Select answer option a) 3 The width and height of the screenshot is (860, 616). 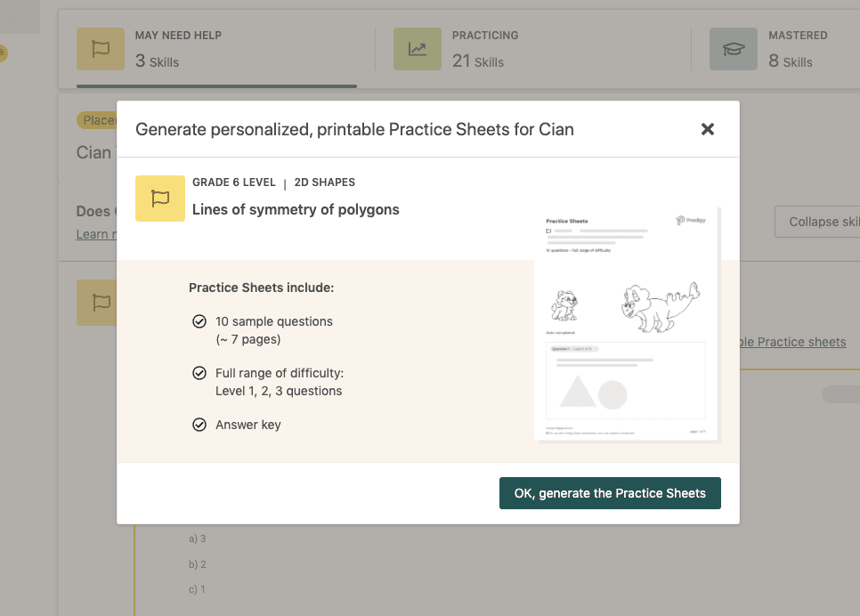tap(197, 539)
